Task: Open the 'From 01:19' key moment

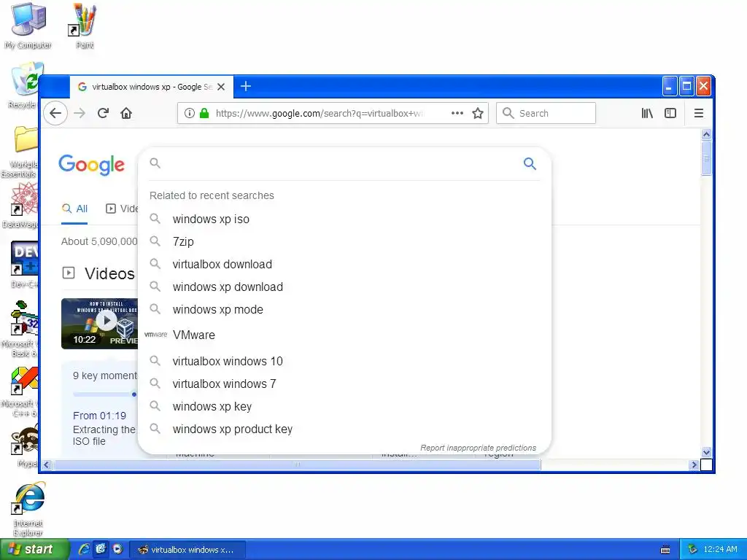Action: 99,416
